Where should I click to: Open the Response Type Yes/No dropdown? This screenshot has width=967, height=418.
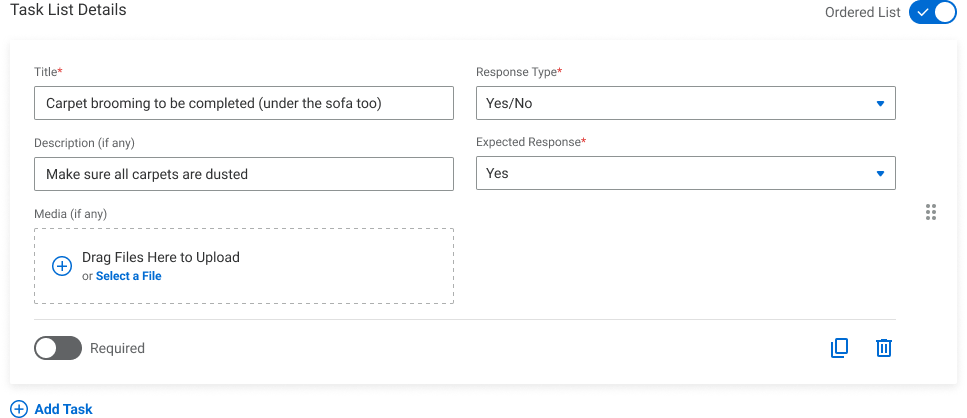tap(685, 103)
